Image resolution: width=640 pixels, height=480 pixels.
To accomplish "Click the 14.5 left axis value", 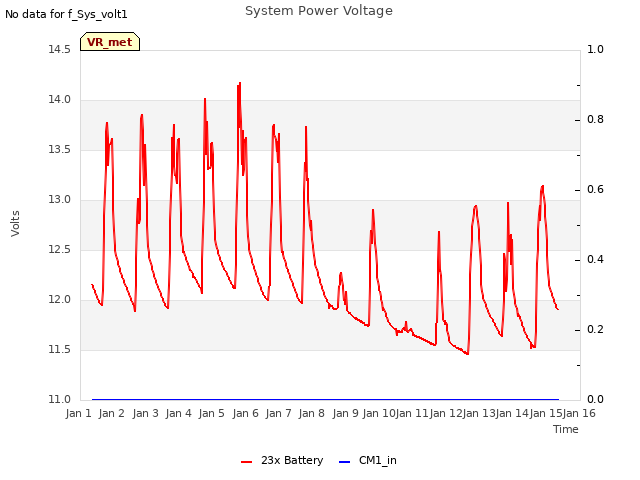I will pyautogui.click(x=59, y=49).
